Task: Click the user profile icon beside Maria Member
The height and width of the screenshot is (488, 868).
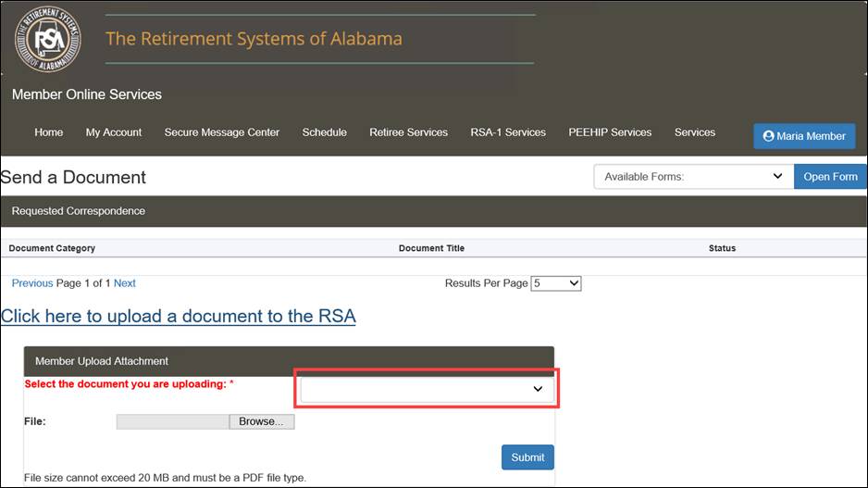Action: click(768, 136)
